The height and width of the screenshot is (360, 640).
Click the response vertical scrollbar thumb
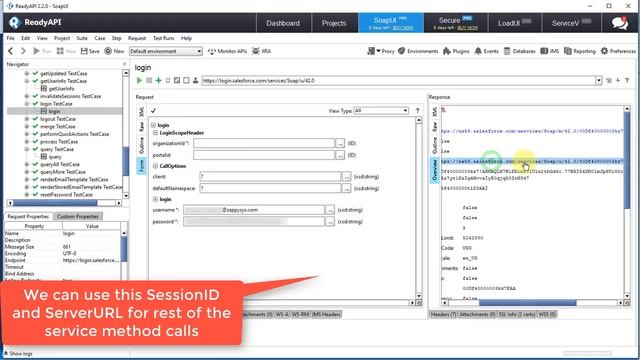[x=627, y=161]
